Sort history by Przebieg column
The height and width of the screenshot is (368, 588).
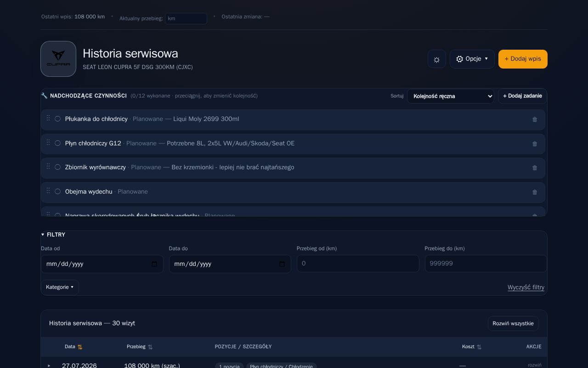(x=140, y=347)
